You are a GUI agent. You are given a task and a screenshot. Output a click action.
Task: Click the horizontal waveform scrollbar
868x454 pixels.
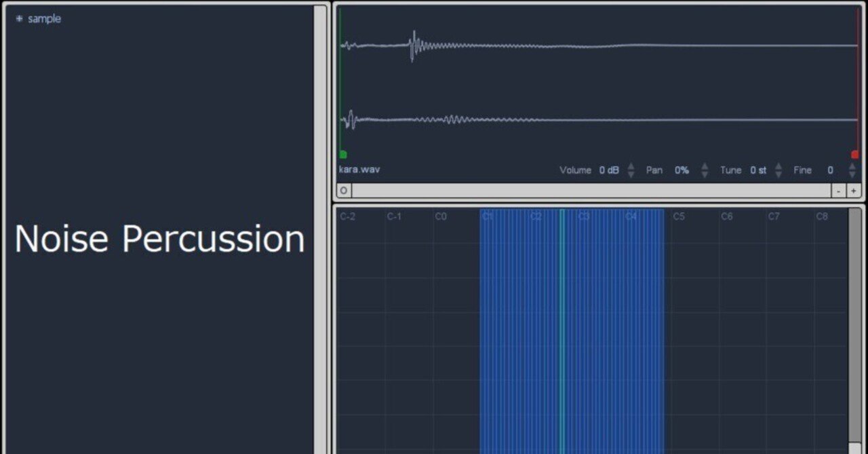(591, 191)
